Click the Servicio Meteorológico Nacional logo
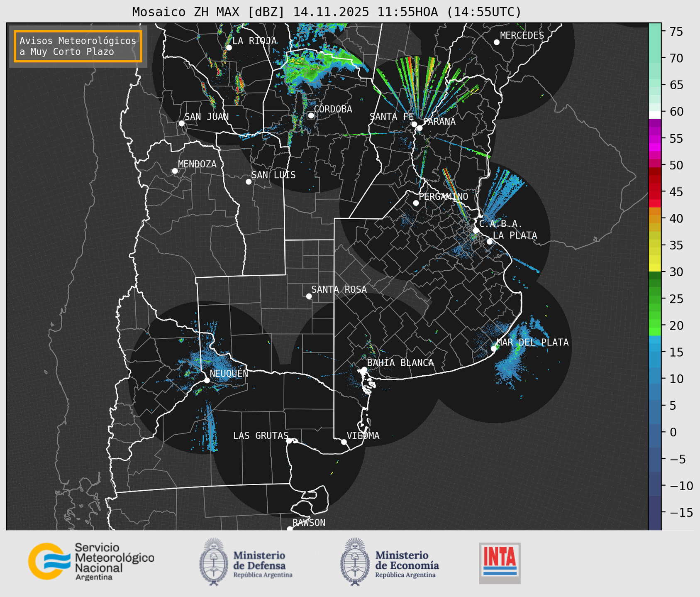 tap(91, 561)
